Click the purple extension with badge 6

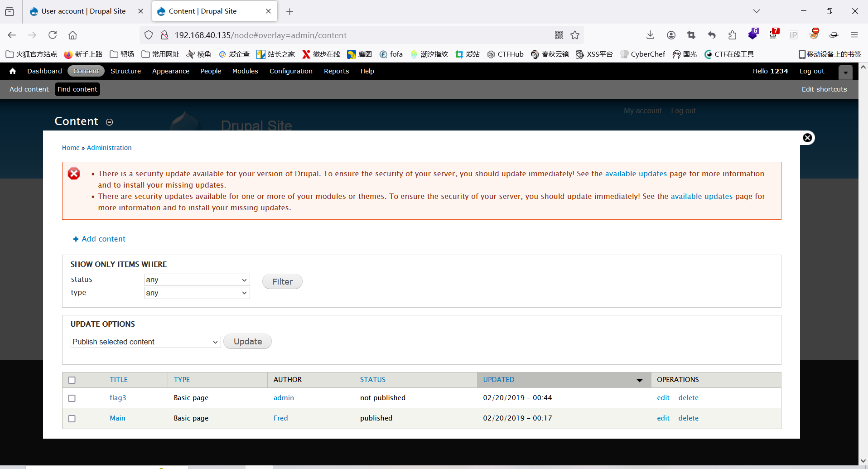pos(753,34)
